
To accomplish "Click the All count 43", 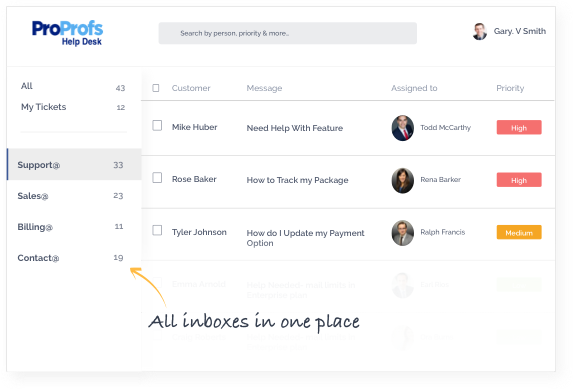I will pyautogui.click(x=120, y=88).
